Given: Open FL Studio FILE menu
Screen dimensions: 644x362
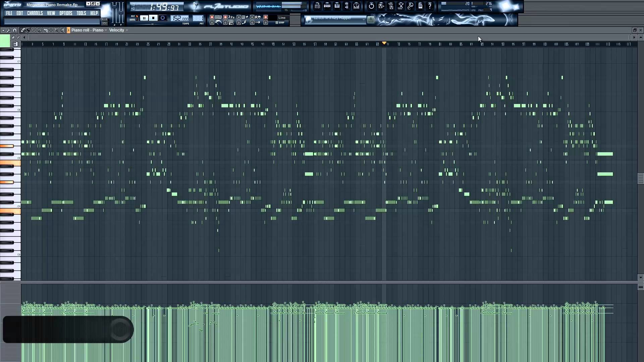Looking at the screenshot, I should pyautogui.click(x=9, y=13).
